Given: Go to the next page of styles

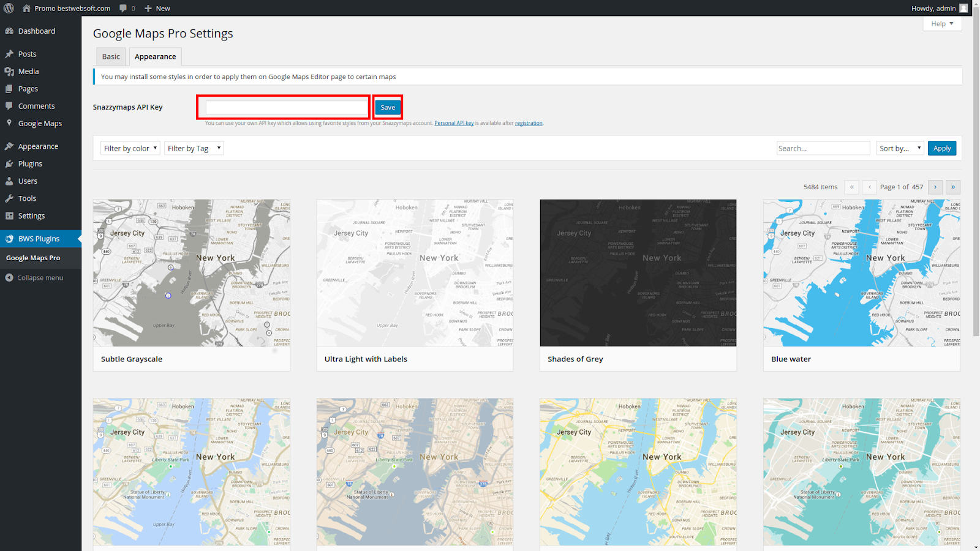Looking at the screenshot, I should click(x=935, y=187).
